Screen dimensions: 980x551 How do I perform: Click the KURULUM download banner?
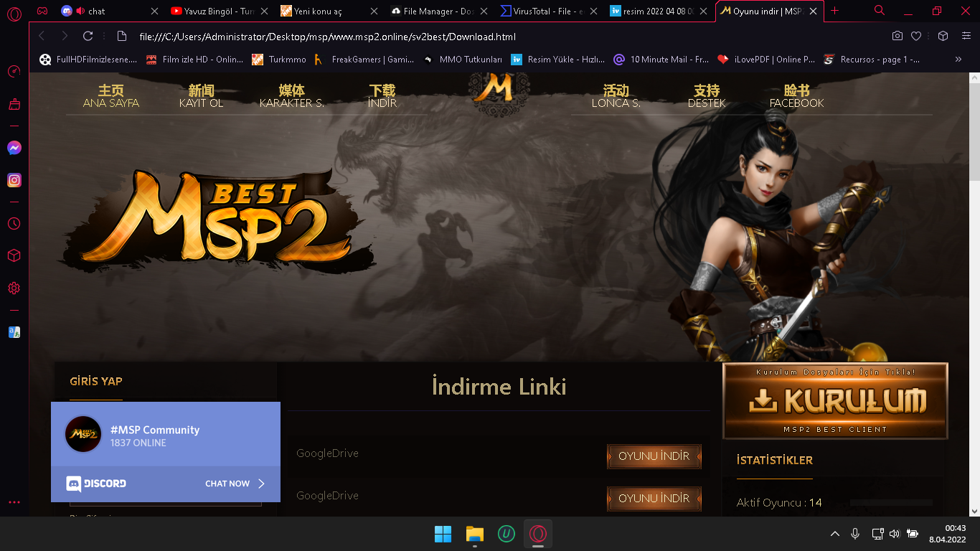tap(835, 400)
